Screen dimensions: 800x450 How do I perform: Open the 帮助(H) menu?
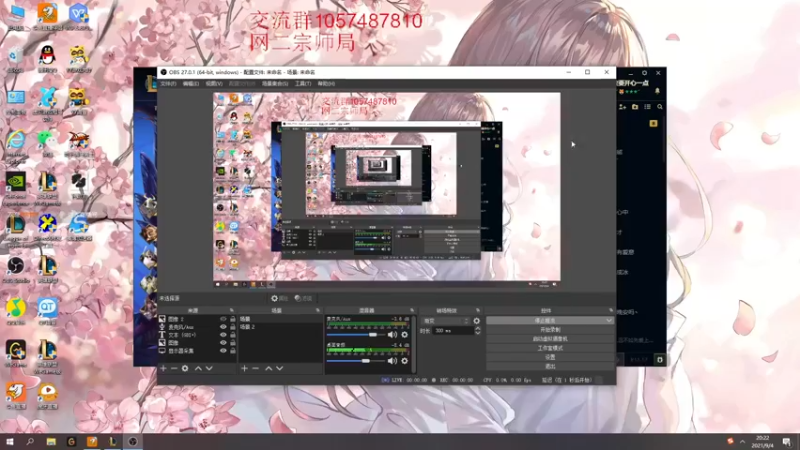click(326, 84)
